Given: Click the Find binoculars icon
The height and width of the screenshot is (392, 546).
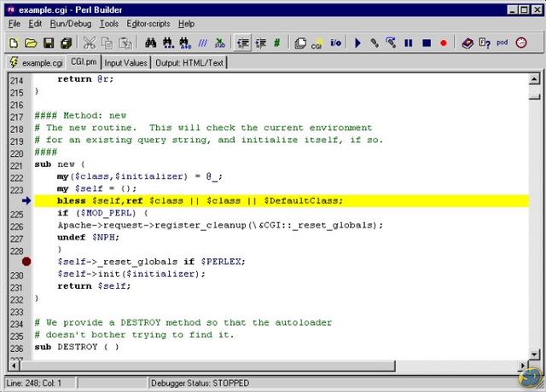Looking at the screenshot, I should click(150, 43).
